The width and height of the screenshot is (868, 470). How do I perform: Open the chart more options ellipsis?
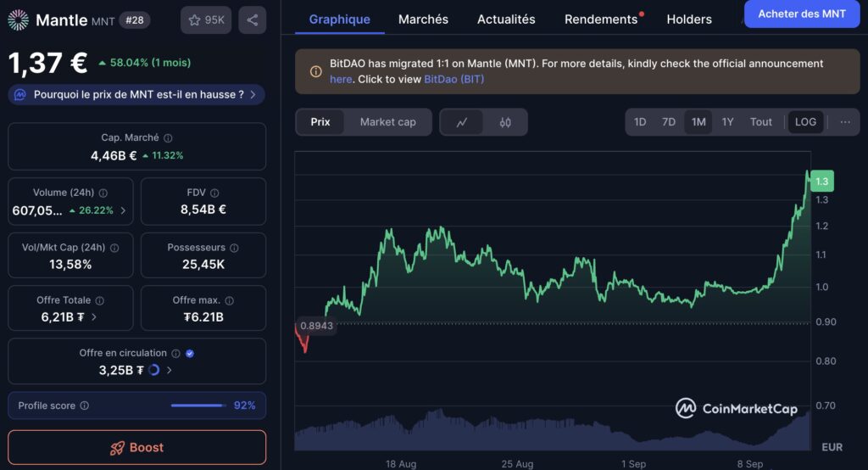click(x=845, y=122)
